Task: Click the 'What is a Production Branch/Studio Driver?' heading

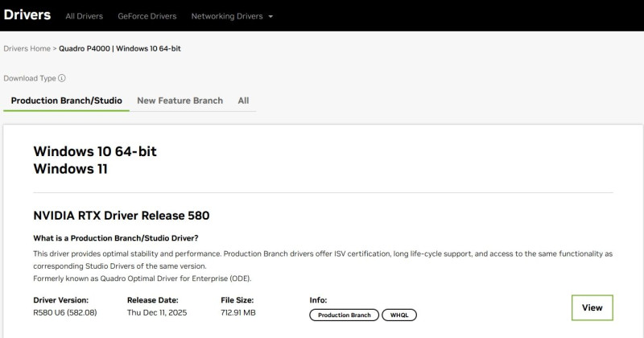Action: pos(115,238)
